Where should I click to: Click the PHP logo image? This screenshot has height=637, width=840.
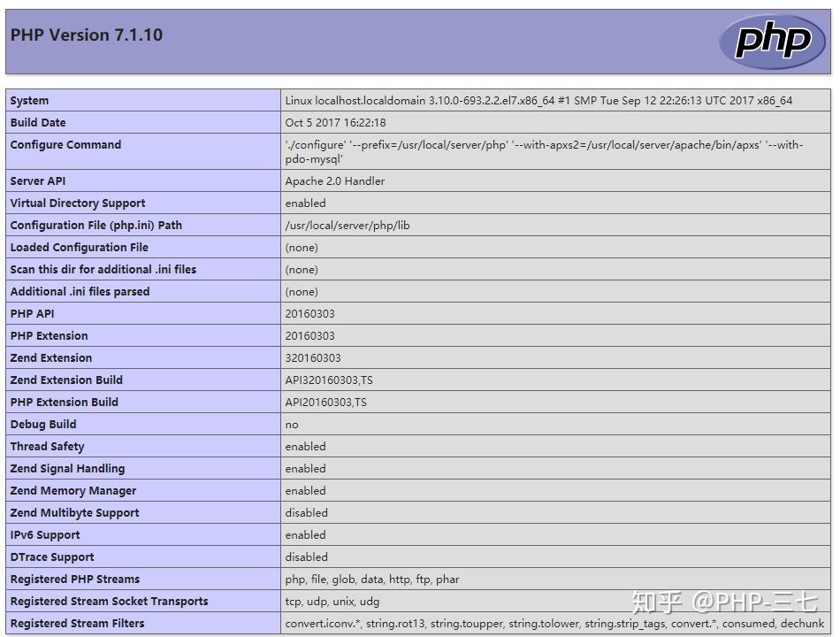point(772,40)
